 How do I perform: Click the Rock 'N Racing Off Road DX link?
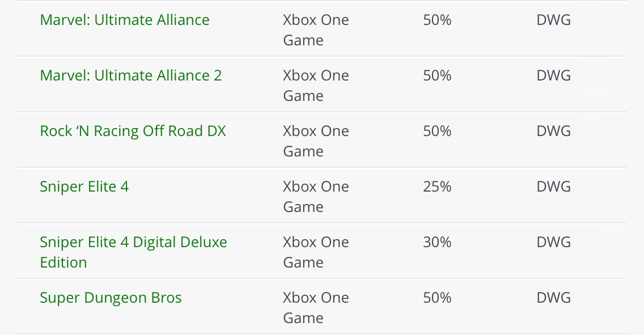point(133,131)
